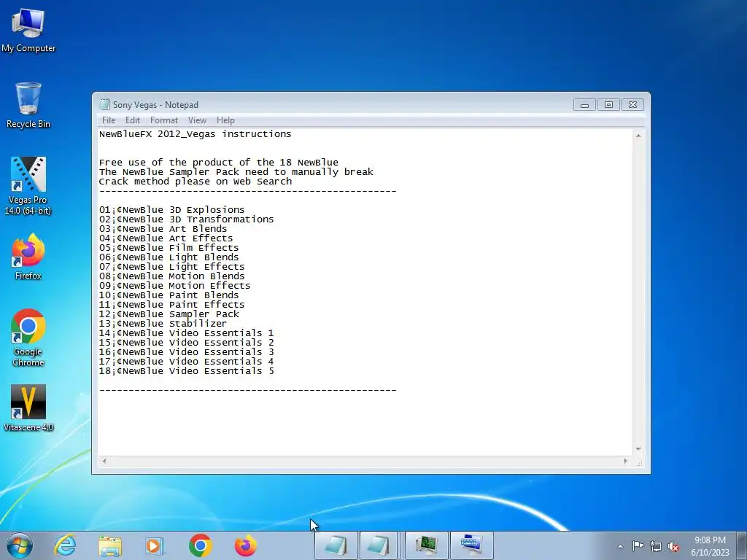Open the on-screen keyboard taskbar item
The image size is (747, 560).
472,545
